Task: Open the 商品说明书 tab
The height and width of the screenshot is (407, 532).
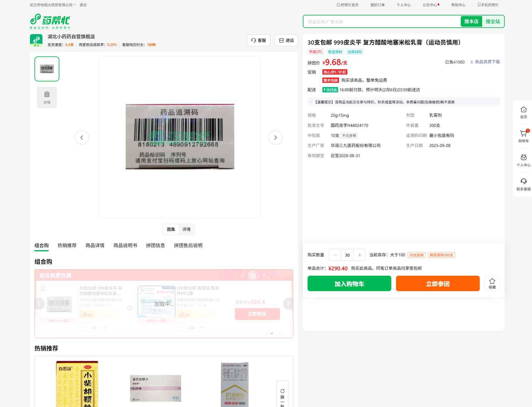Action: (125, 245)
